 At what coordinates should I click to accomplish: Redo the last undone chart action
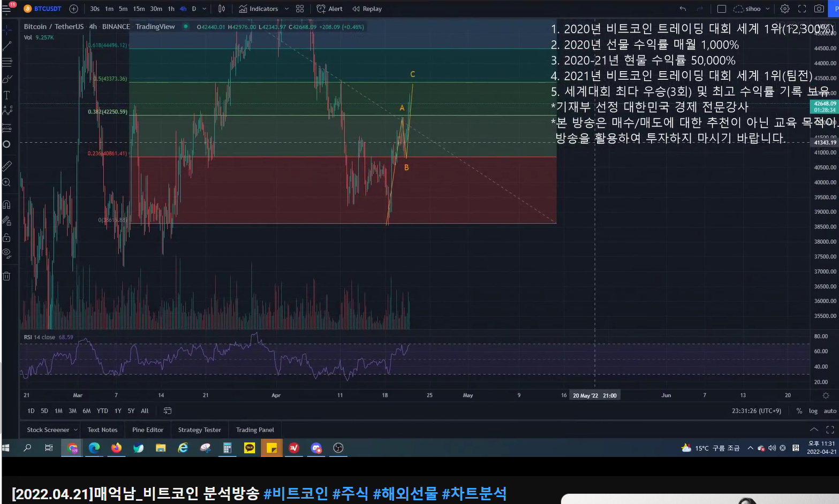pyautogui.click(x=699, y=9)
